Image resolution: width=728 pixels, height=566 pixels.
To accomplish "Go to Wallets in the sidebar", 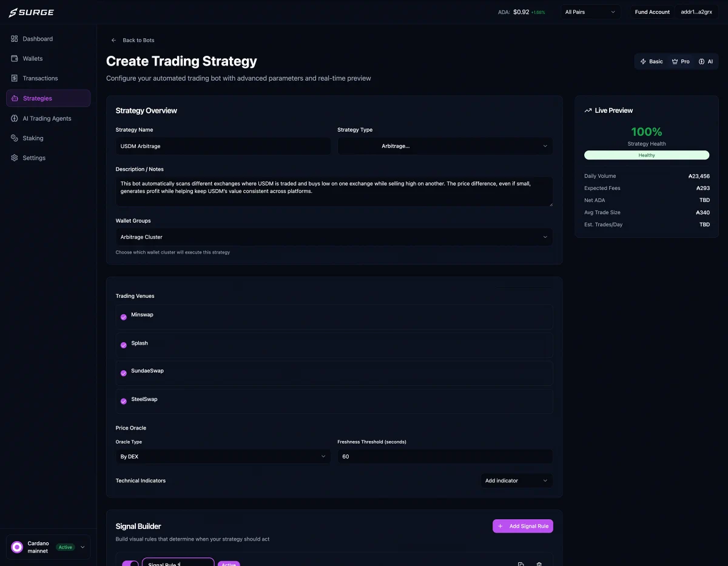I will click(49, 59).
